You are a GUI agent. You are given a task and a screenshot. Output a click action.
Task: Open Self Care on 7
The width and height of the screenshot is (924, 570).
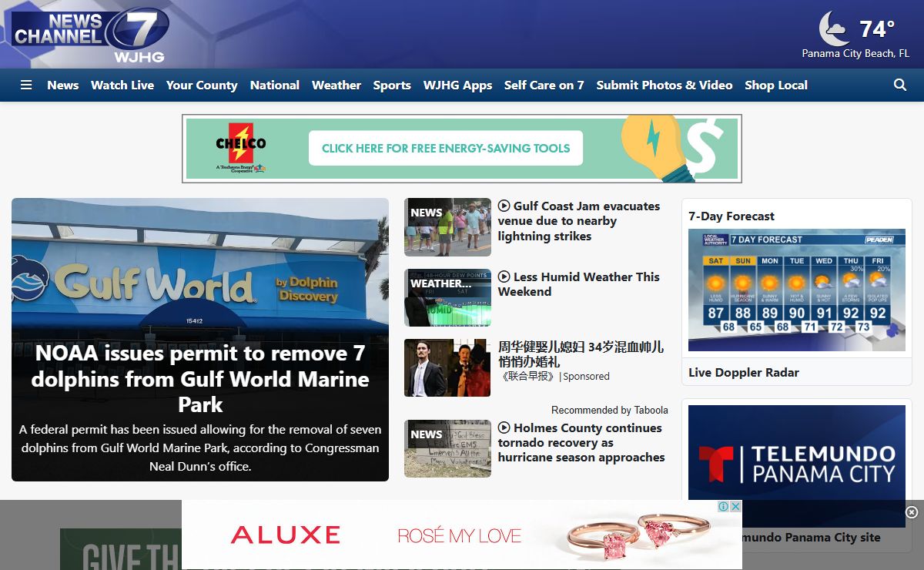[544, 85]
